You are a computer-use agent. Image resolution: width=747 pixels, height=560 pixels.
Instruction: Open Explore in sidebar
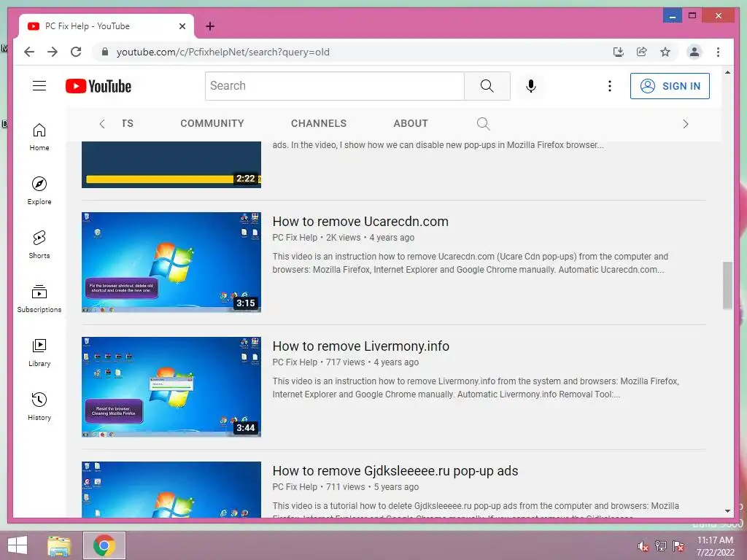(x=39, y=191)
